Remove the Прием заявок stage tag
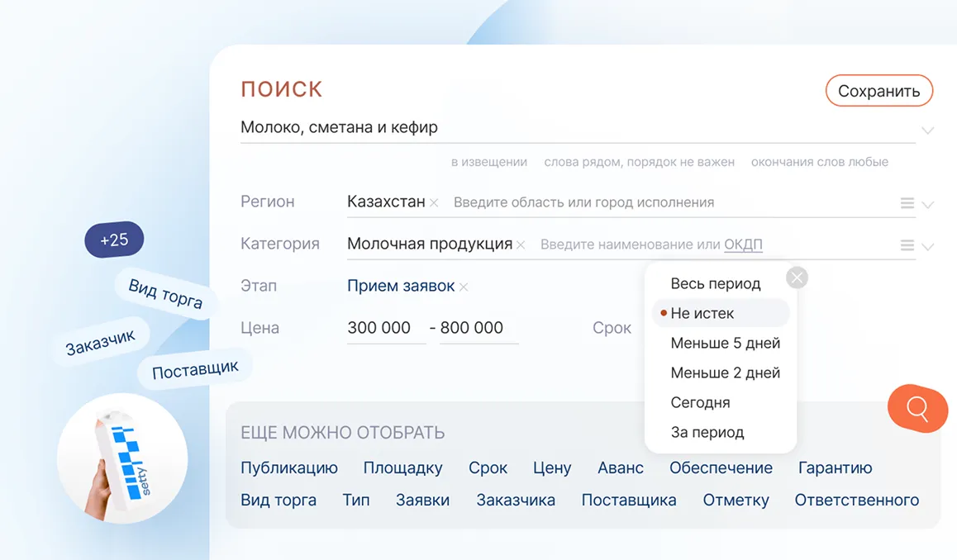Screen dimensions: 957x560 (x=464, y=287)
